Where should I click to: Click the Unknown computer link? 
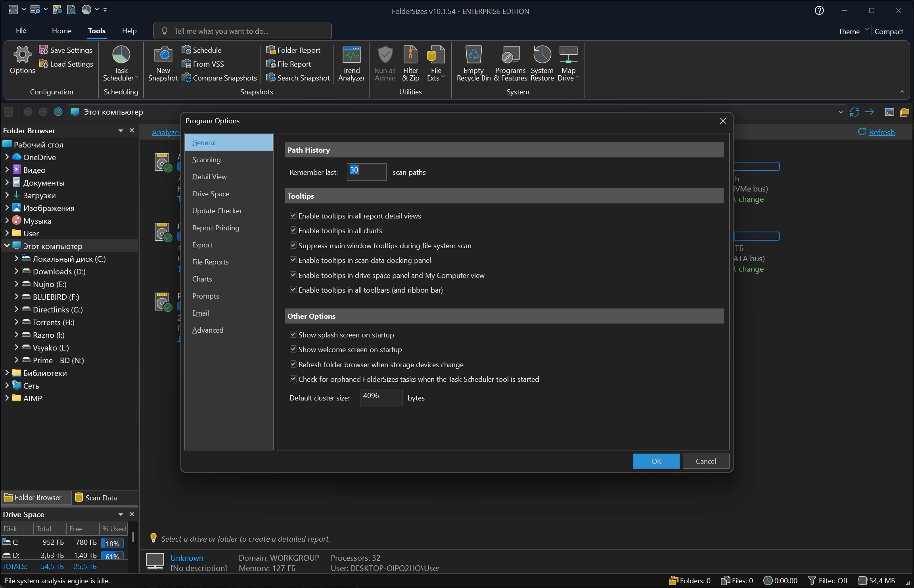[187, 557]
